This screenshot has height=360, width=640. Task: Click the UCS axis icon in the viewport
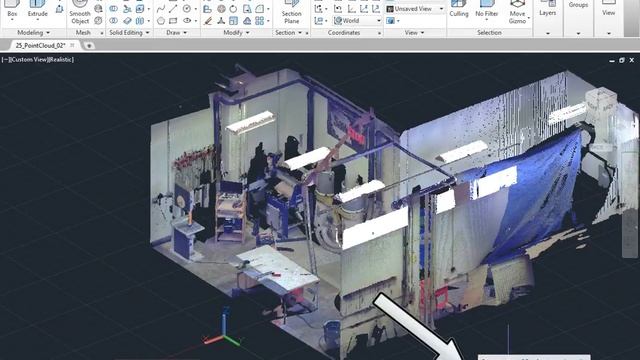click(x=223, y=328)
